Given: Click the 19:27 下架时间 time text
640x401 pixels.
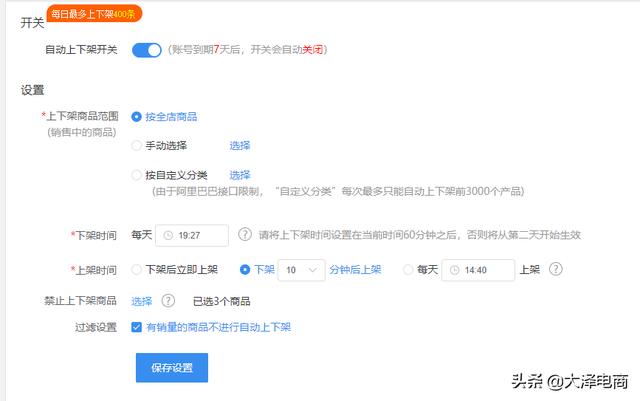Looking at the screenshot, I should pos(190,236).
